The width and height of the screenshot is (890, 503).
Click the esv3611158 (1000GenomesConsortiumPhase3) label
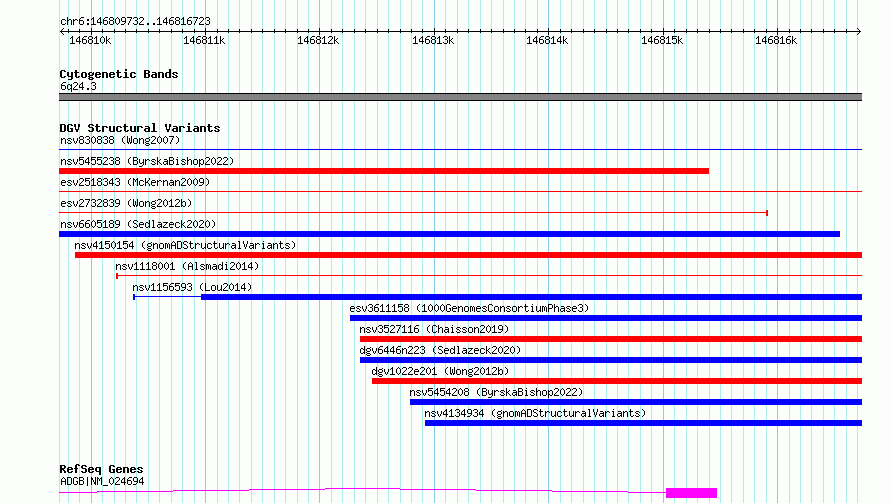coord(469,308)
